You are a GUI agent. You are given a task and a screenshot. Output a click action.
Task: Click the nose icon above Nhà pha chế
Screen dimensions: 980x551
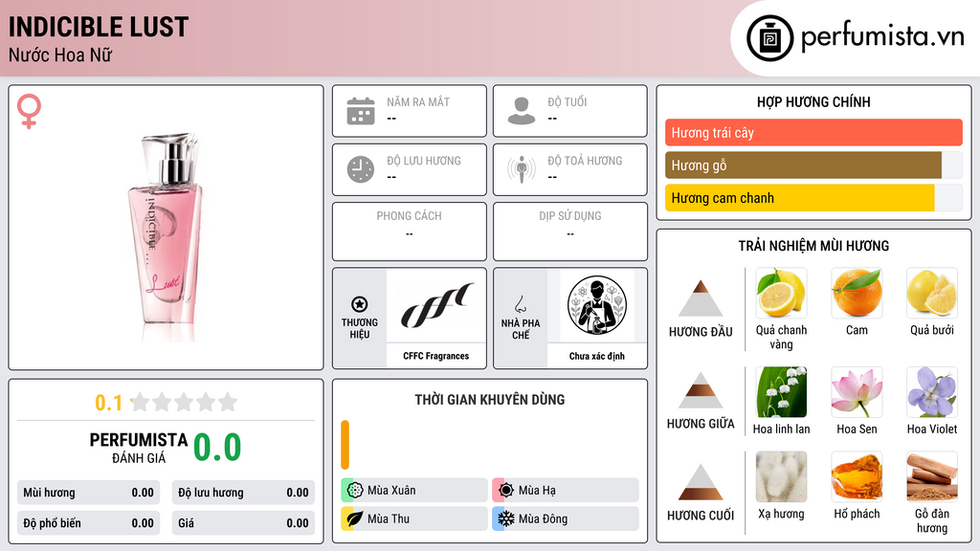click(520, 304)
